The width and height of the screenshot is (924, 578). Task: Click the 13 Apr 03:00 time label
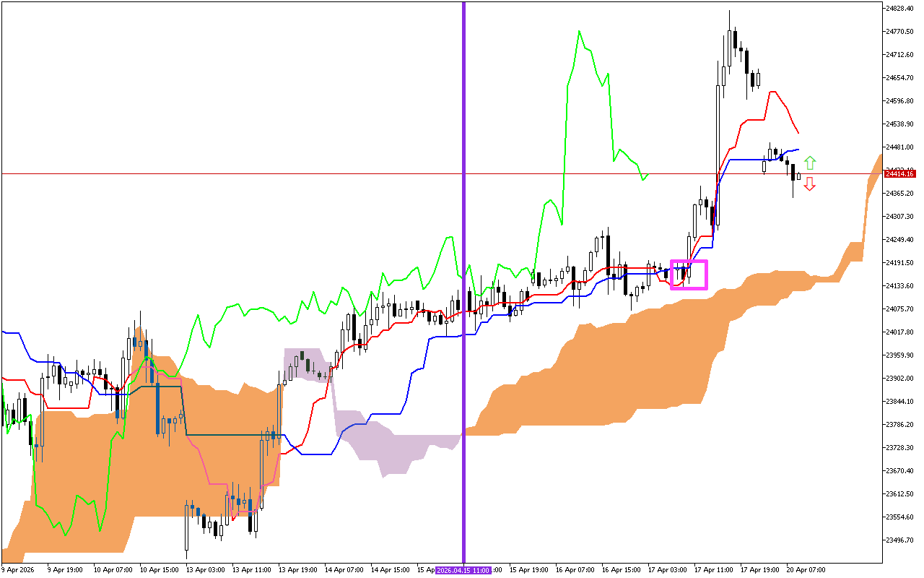pos(204,570)
